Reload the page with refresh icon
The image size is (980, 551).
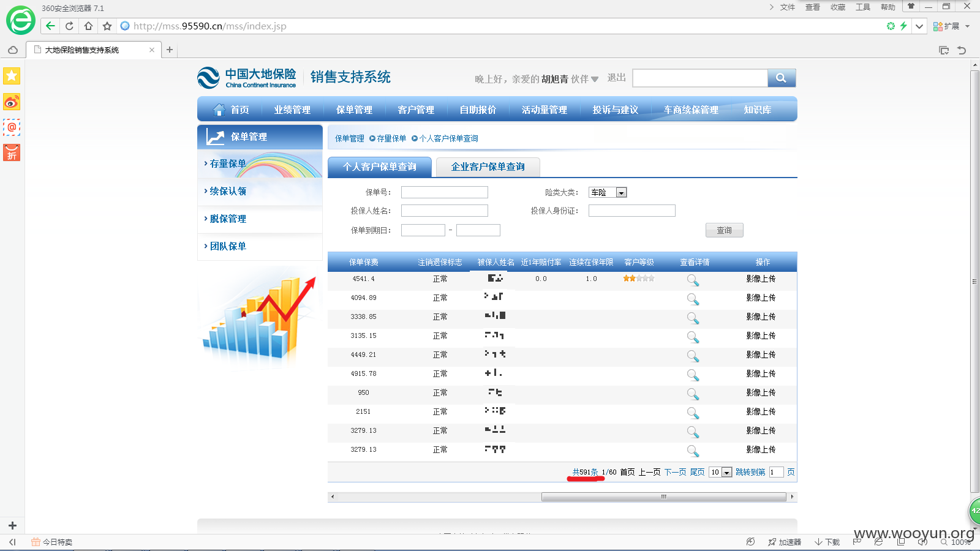(x=69, y=26)
